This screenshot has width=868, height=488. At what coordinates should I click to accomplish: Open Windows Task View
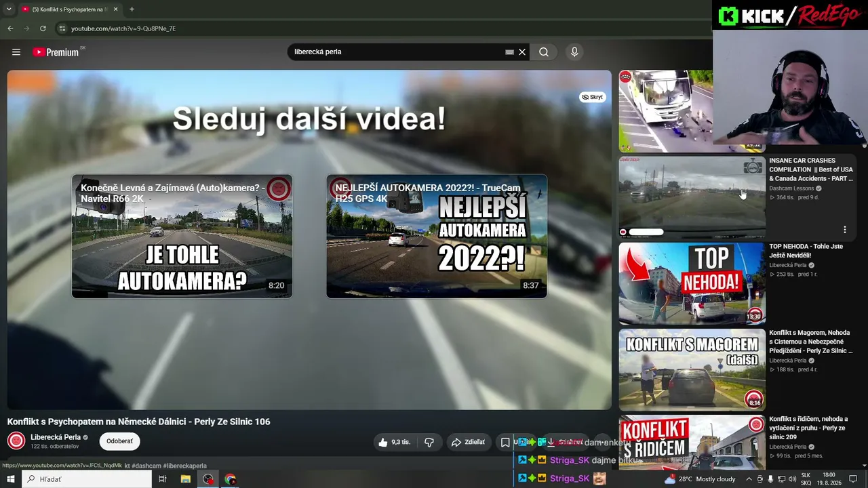(163, 479)
